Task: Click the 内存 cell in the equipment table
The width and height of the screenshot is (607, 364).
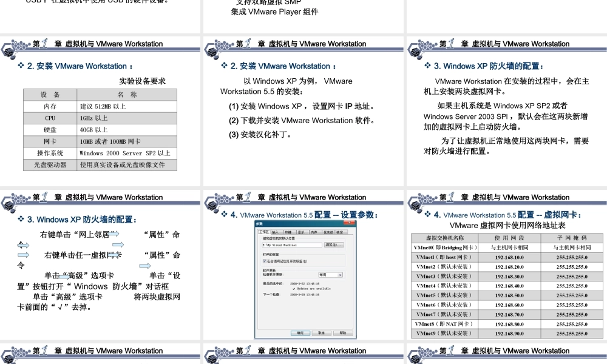Action: (x=50, y=106)
